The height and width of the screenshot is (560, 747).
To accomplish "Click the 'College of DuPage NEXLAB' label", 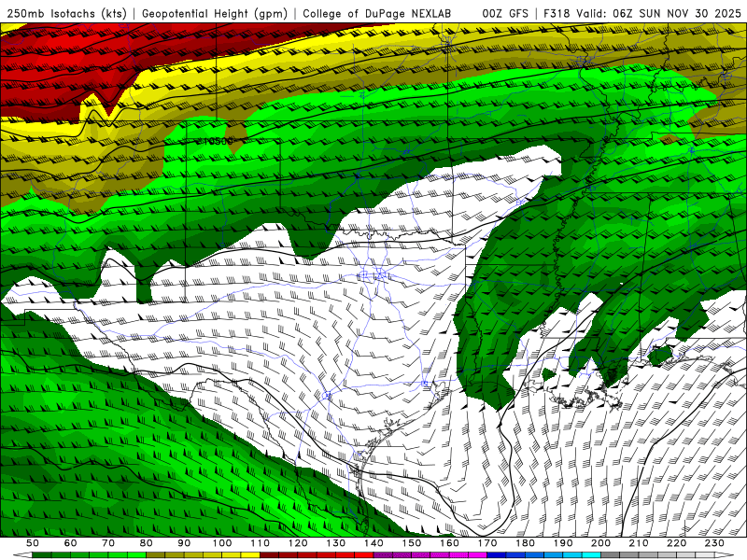I will tap(376, 13).
